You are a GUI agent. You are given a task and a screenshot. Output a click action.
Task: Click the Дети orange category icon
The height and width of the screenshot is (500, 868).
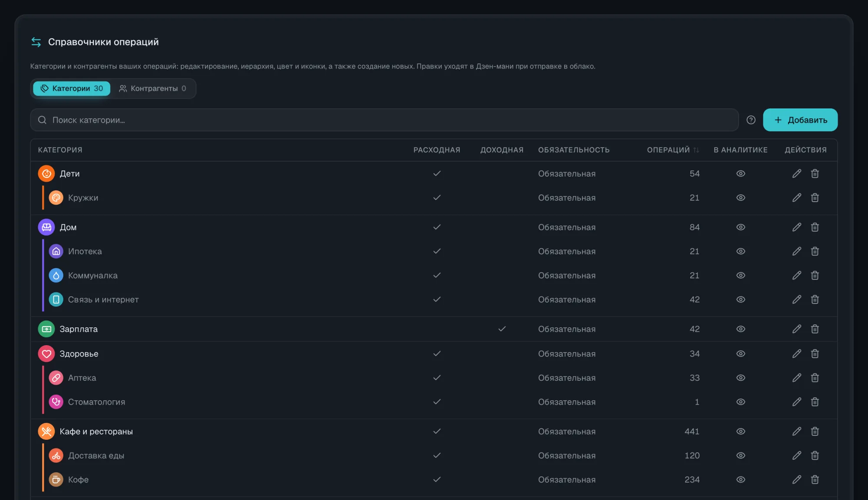pos(46,173)
